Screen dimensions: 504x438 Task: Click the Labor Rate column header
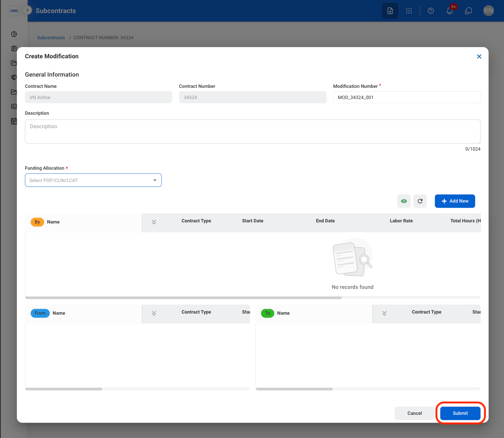(401, 221)
